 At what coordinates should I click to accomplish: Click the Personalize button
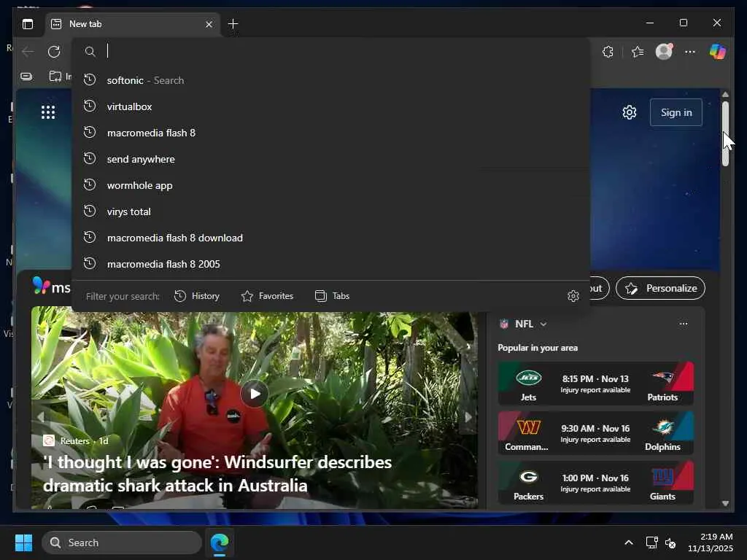[x=660, y=288]
